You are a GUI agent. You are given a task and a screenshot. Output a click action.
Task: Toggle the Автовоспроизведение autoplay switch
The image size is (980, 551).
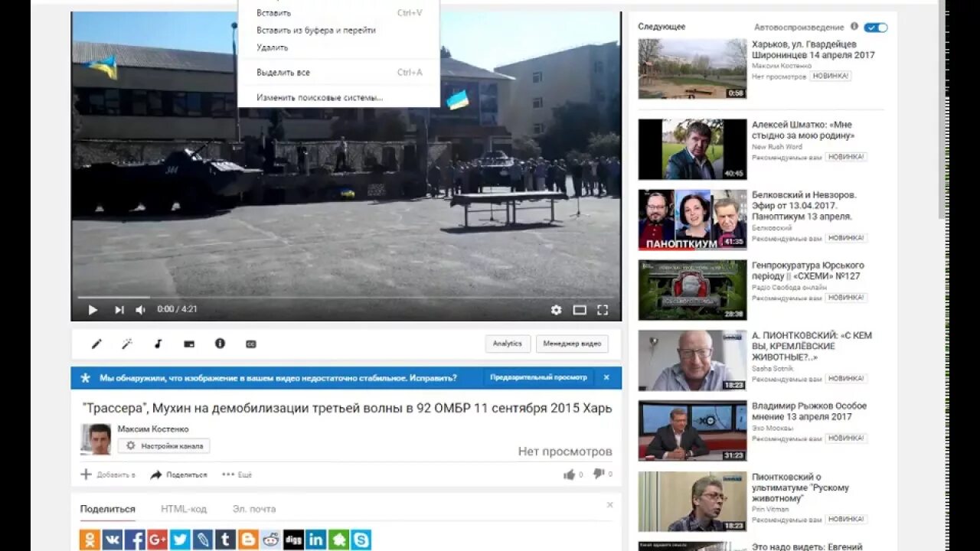pyautogui.click(x=876, y=28)
